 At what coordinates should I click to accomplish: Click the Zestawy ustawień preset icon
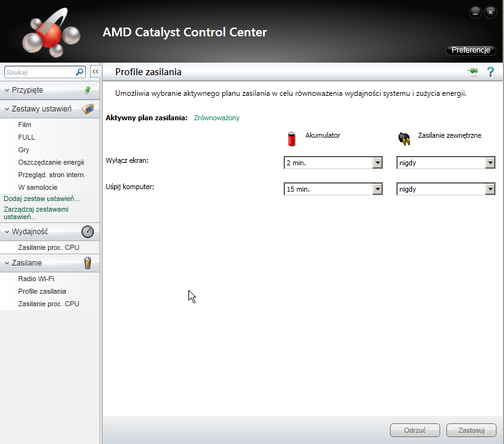88,109
